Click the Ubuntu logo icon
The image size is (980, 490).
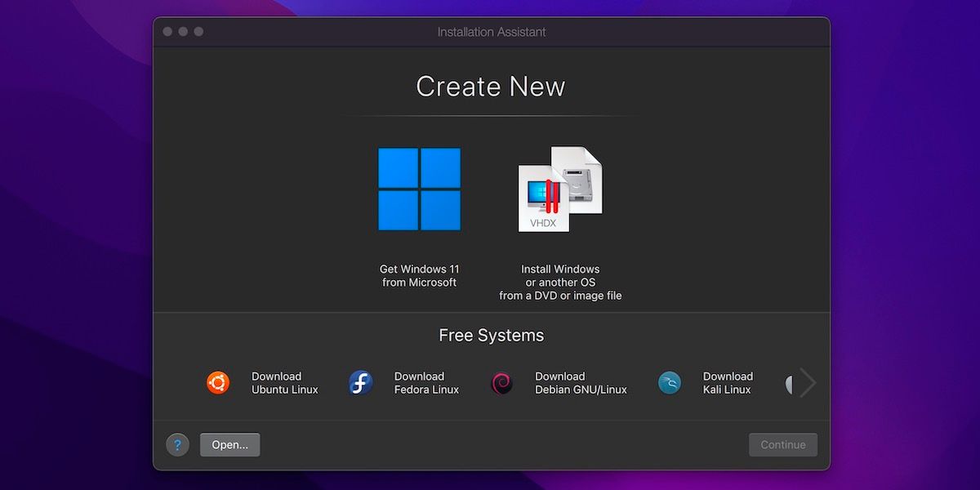[x=218, y=383]
